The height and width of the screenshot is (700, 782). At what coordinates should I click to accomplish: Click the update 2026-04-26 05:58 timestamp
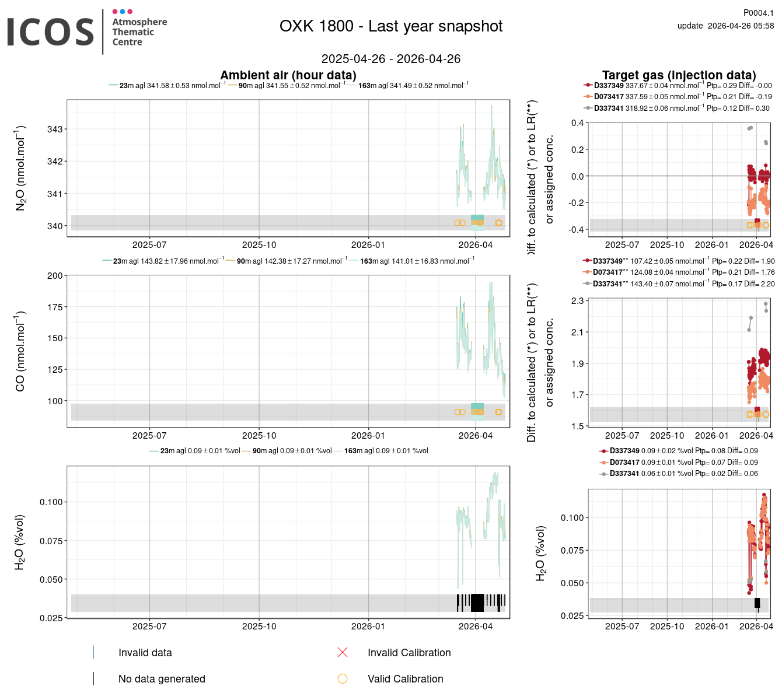coord(725,26)
